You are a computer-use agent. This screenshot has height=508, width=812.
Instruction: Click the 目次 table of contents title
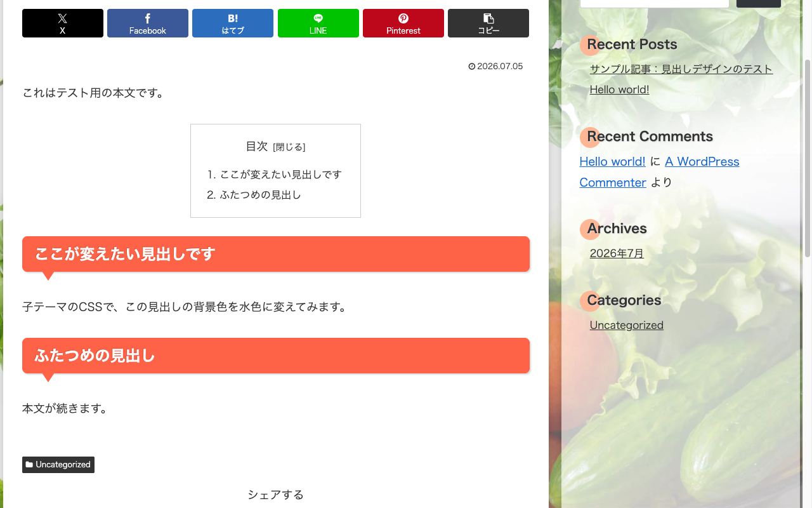257,147
